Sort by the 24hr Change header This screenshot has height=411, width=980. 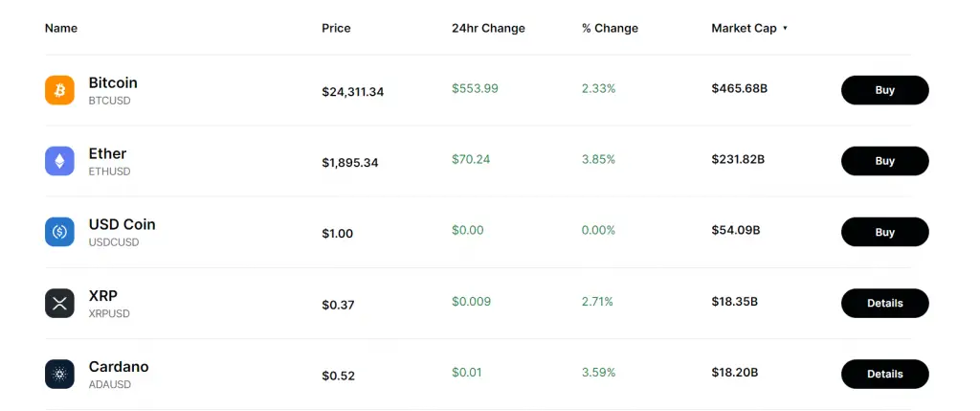[488, 28]
